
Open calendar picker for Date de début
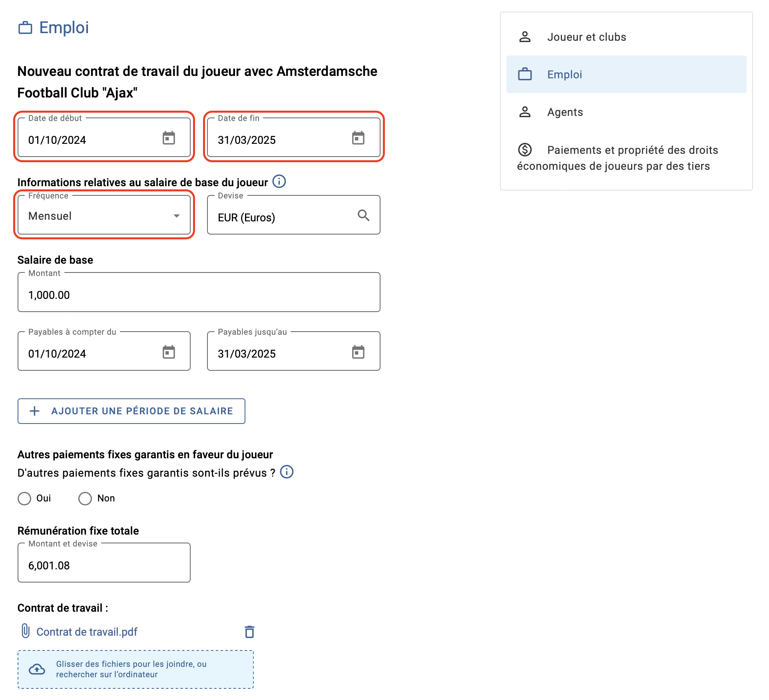(x=169, y=138)
